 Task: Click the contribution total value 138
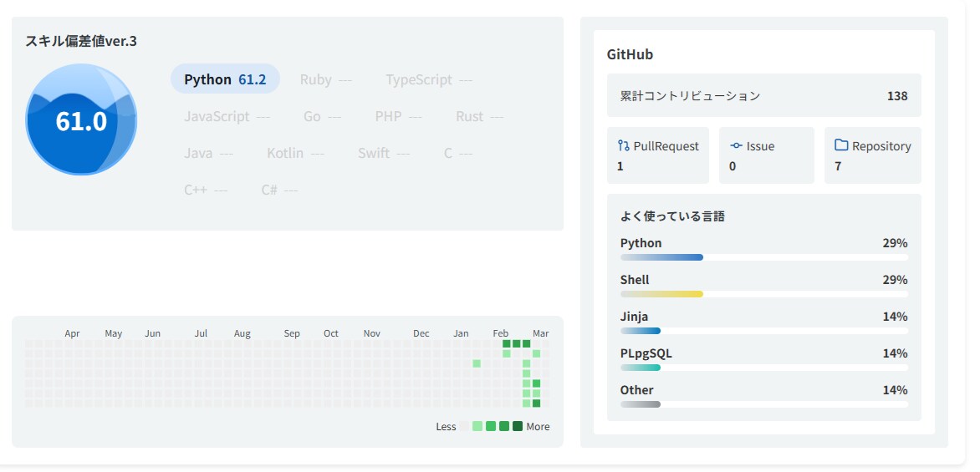(x=897, y=95)
